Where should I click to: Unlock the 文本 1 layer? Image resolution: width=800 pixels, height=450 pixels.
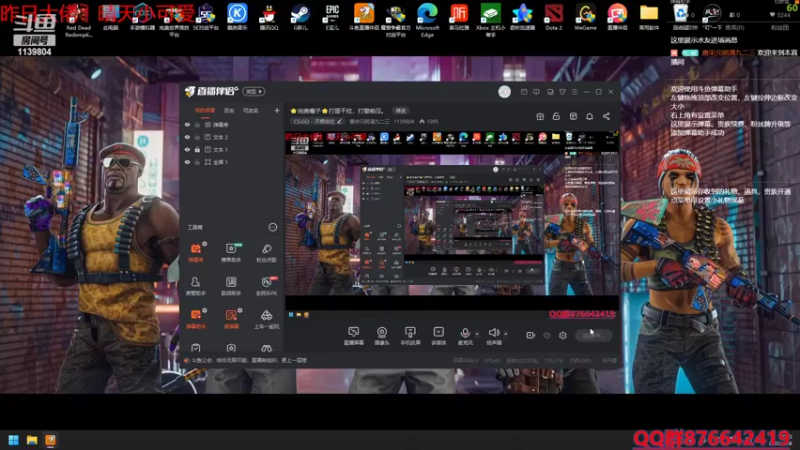point(197,149)
